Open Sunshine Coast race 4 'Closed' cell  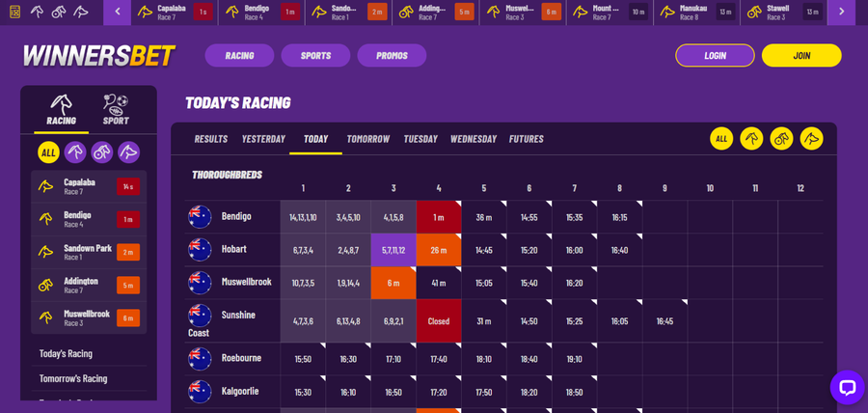pos(439,321)
